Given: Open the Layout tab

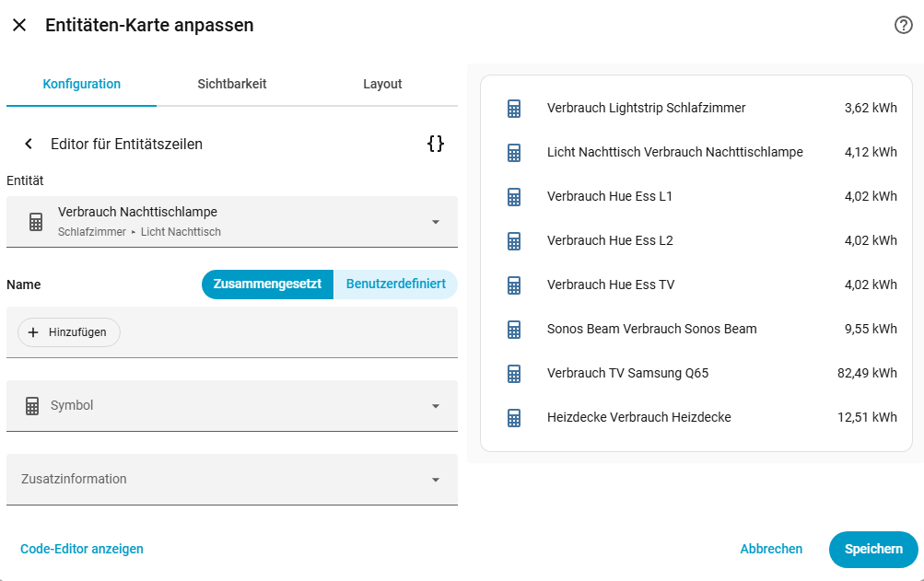Looking at the screenshot, I should pos(382,84).
